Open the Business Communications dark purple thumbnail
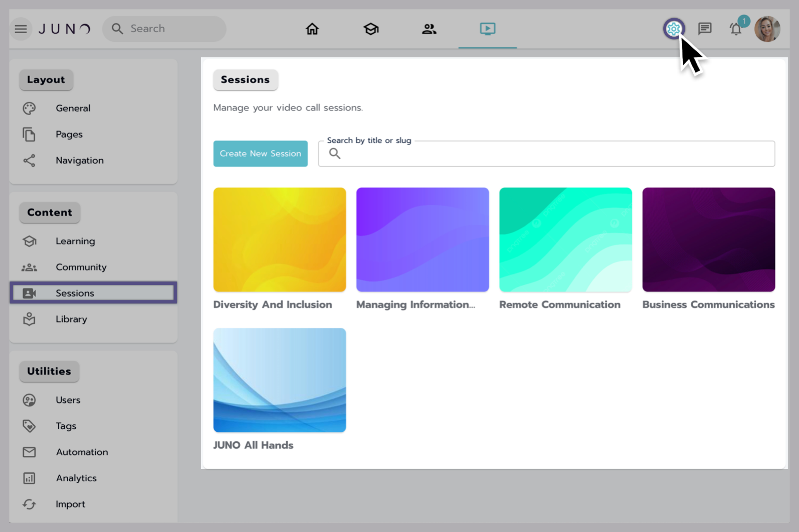The width and height of the screenshot is (799, 532). click(709, 240)
